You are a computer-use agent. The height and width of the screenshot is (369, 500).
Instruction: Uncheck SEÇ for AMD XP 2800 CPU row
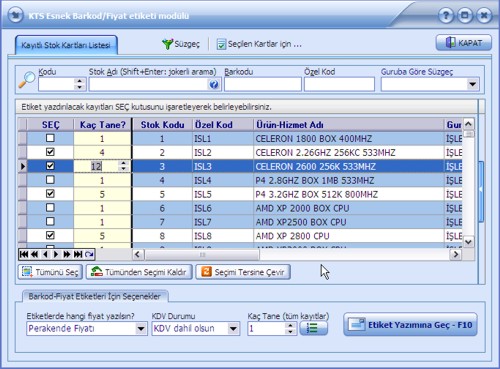click(50, 235)
